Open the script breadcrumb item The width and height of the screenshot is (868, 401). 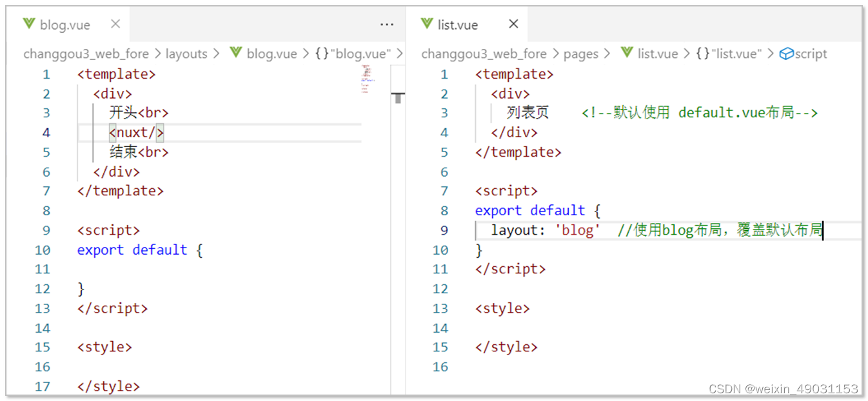coord(811,54)
